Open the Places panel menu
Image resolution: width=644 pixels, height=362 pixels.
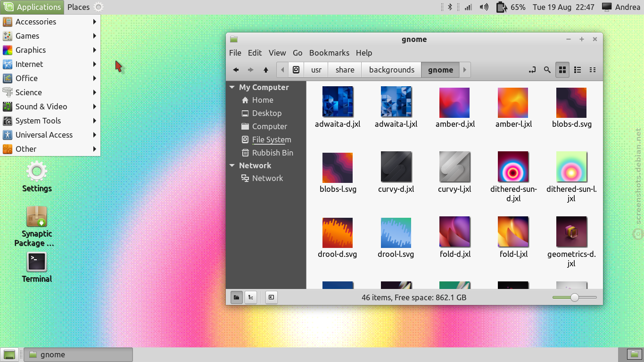point(78,7)
